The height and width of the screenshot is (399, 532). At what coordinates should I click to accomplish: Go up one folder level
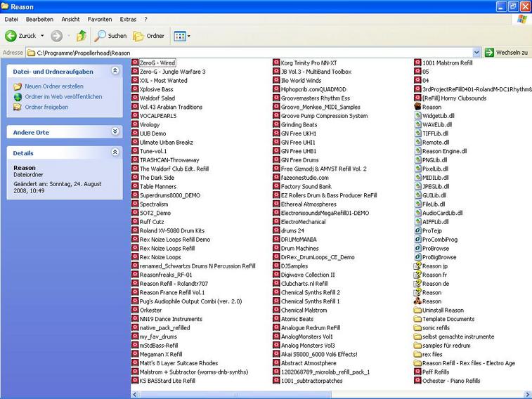(x=82, y=36)
